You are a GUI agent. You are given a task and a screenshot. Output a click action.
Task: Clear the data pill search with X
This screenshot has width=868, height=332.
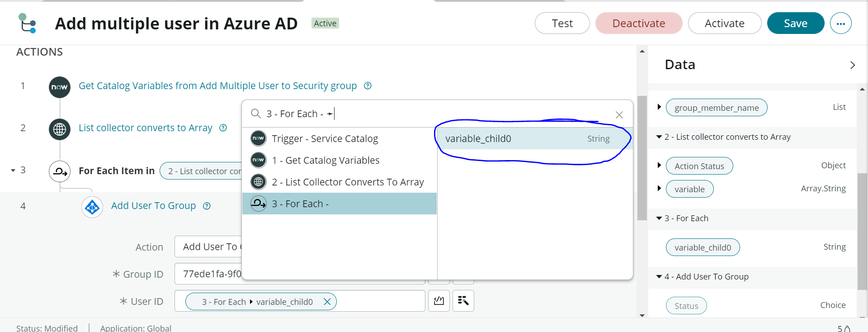click(619, 115)
